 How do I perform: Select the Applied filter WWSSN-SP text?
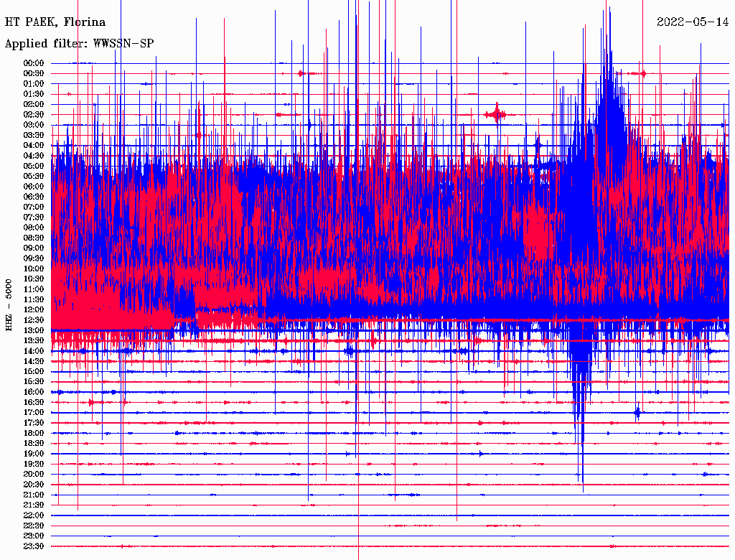pyautogui.click(x=79, y=44)
